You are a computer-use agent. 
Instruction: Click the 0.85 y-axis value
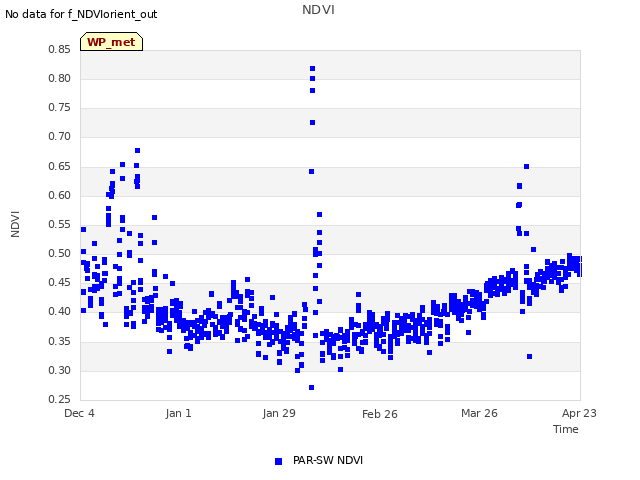[59, 49]
